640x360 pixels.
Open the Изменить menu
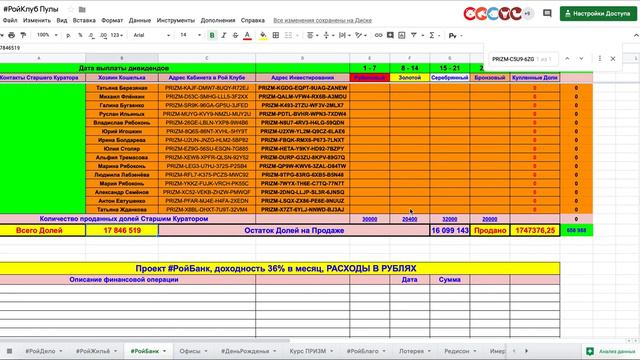coord(37,20)
